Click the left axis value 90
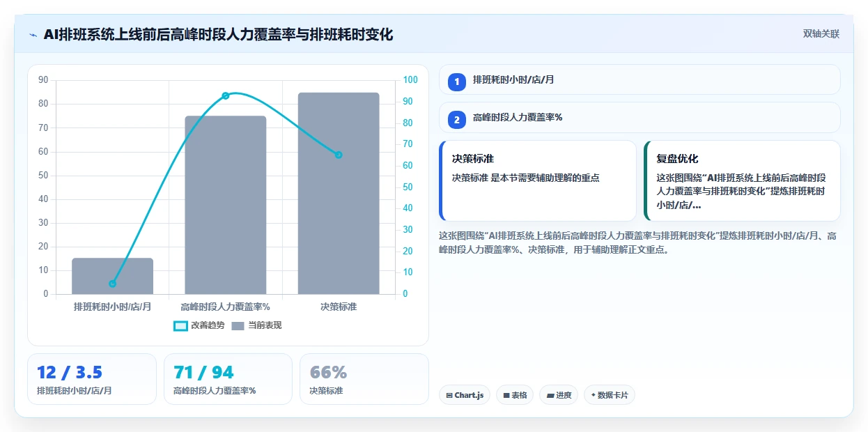 coord(43,80)
